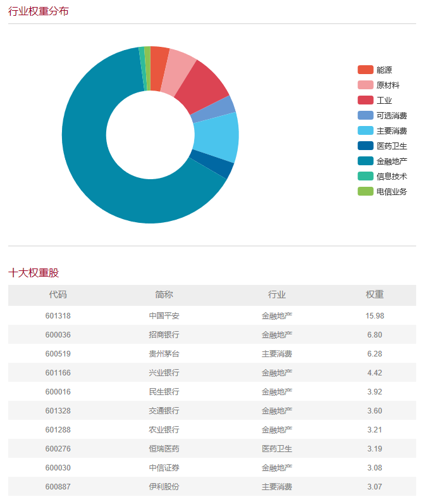
Task: Select stock code 601288
Action: point(58,429)
